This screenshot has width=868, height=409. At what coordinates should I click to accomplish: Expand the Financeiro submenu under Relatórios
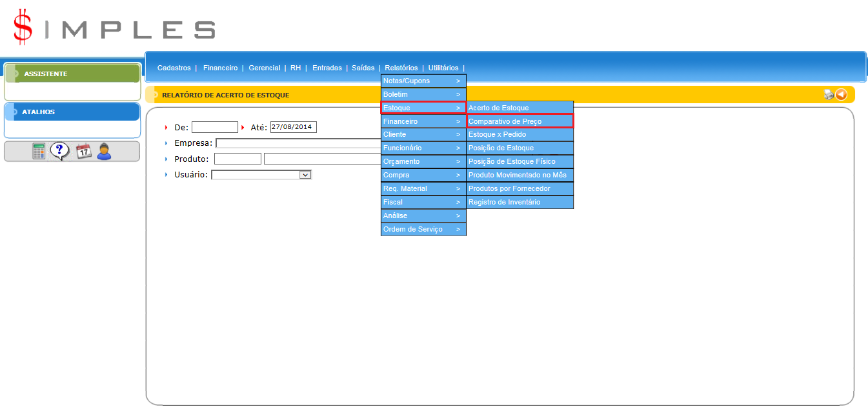click(423, 121)
